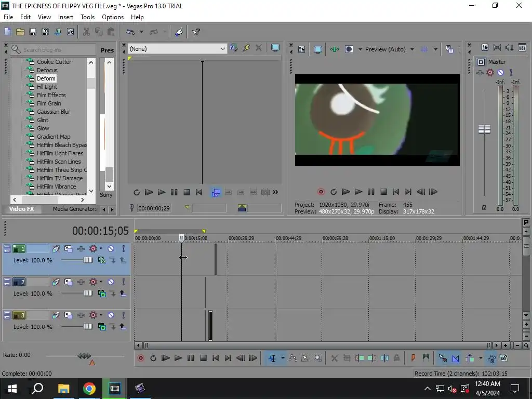The image size is (532, 399).
Task: Open the Tools menu
Action: 87,17
